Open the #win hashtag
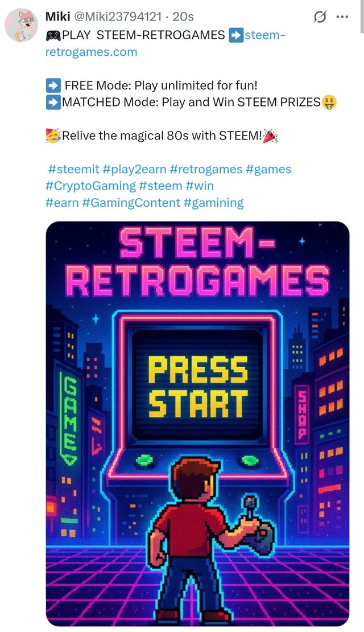 click(x=199, y=186)
